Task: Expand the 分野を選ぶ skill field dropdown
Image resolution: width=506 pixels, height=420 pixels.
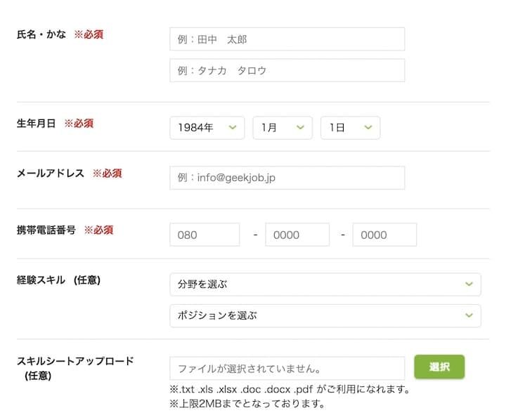Action: click(x=325, y=284)
